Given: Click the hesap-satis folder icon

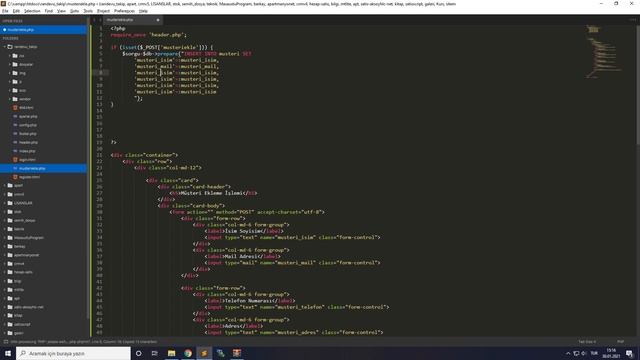Looking at the screenshot, I should (10, 272).
